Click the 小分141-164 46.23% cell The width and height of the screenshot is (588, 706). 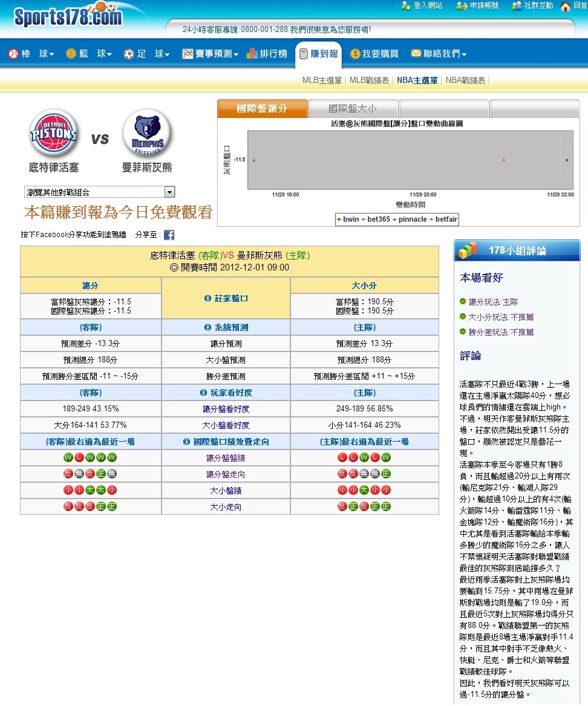[x=365, y=425]
